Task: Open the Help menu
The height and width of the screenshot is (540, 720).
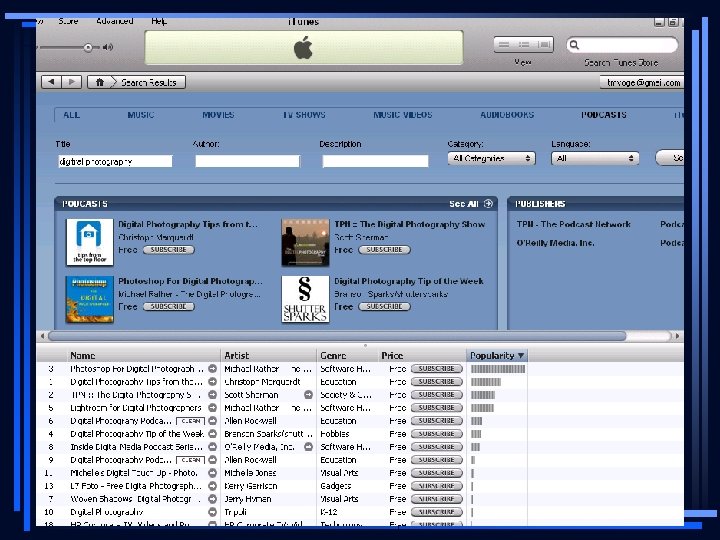Action: coord(159,21)
